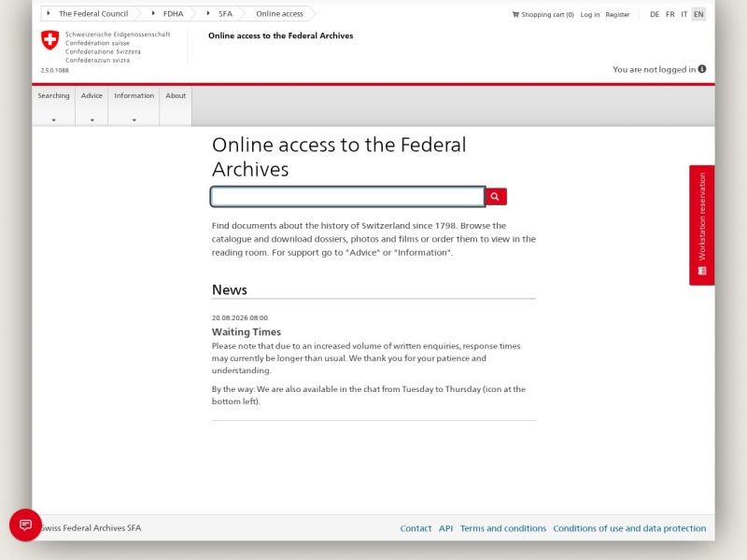This screenshot has height=560, width=747.
Task: Select the EN language option
Action: [x=698, y=14]
